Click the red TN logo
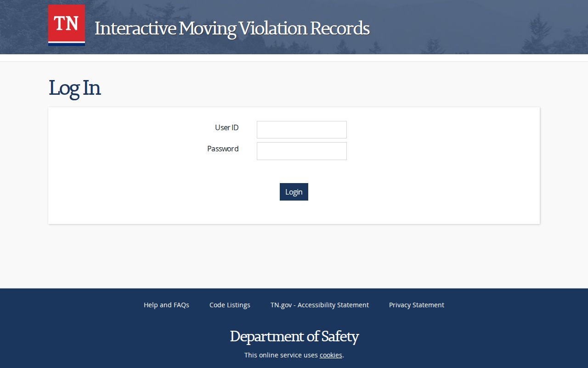This screenshot has height=368, width=588. 67,25
